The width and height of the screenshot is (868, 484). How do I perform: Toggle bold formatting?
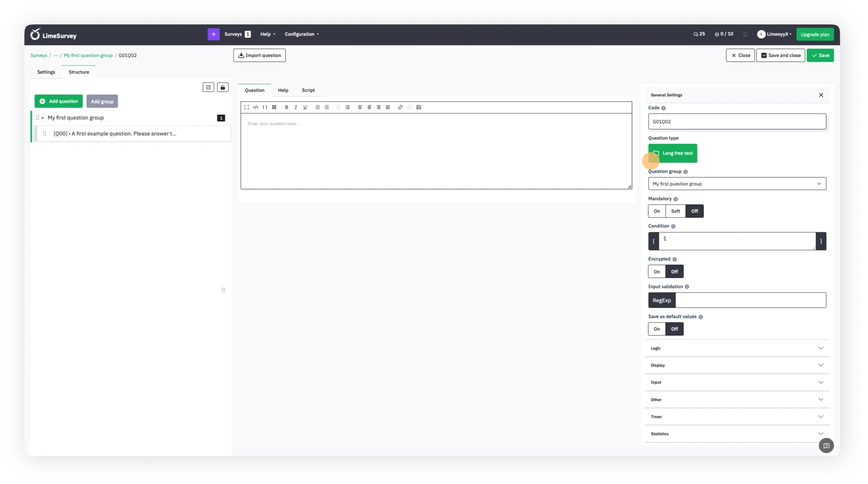(286, 107)
